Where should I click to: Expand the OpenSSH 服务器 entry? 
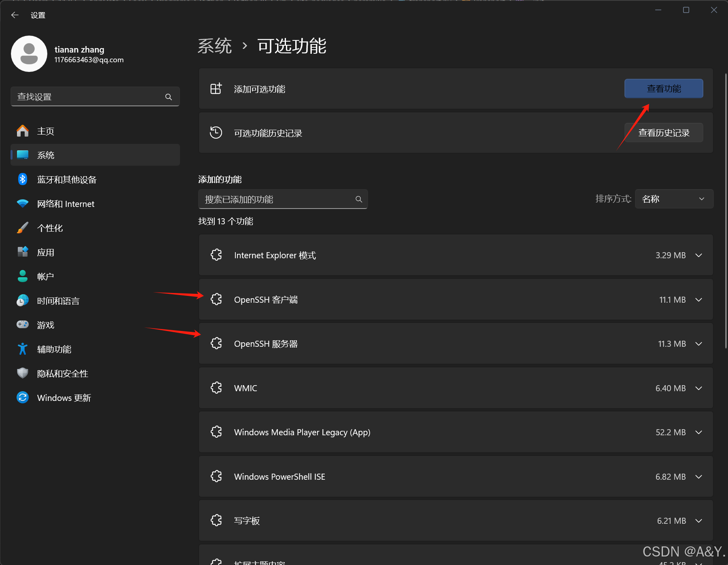coord(698,344)
